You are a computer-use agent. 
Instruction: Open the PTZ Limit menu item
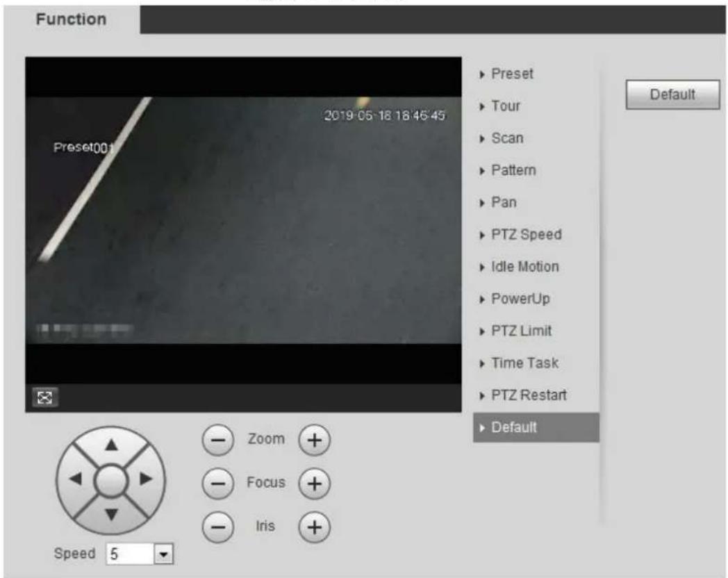pyautogui.click(x=536, y=331)
